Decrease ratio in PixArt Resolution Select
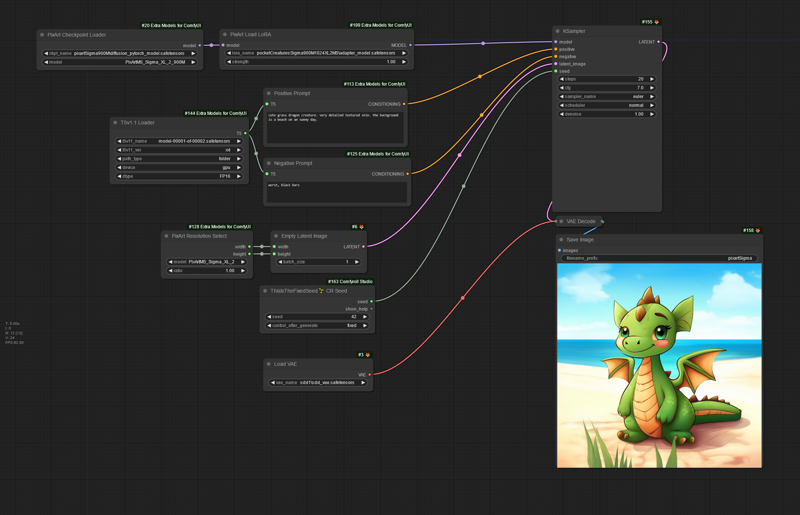 170,271
